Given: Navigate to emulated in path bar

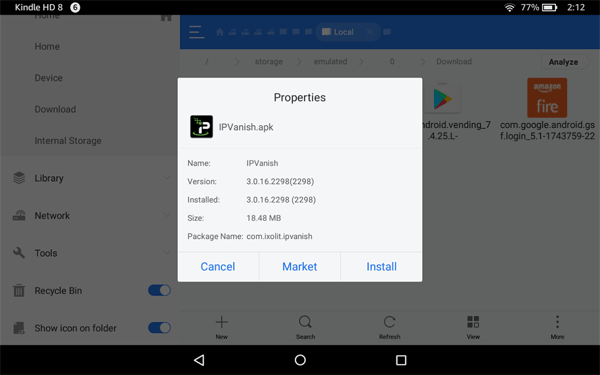Looking at the screenshot, I should 330,62.
